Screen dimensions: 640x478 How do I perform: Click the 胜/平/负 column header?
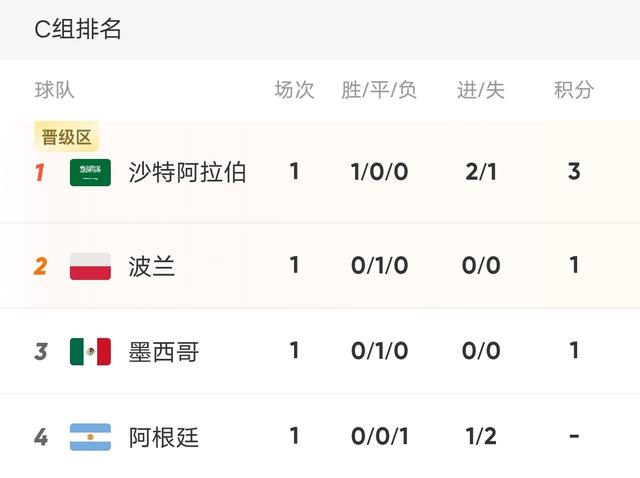379,90
